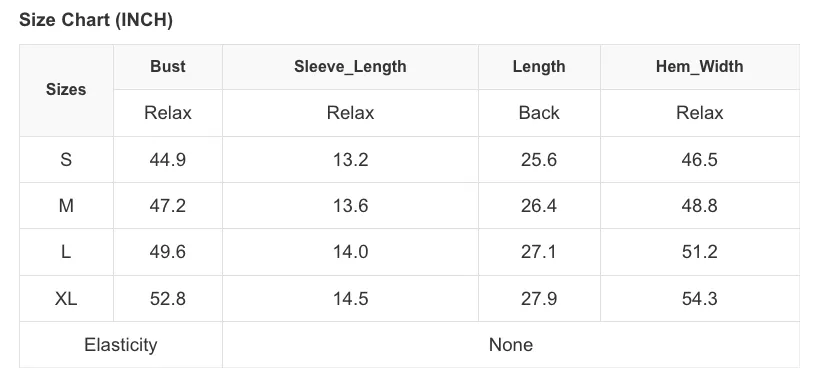Click the Back sub-header under Length
This screenshot has height=388, width=840.
539,113
